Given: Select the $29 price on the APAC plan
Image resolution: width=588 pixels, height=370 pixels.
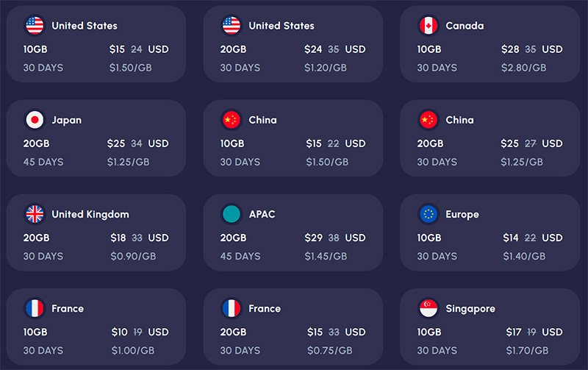Looking at the screenshot, I should pos(314,238).
